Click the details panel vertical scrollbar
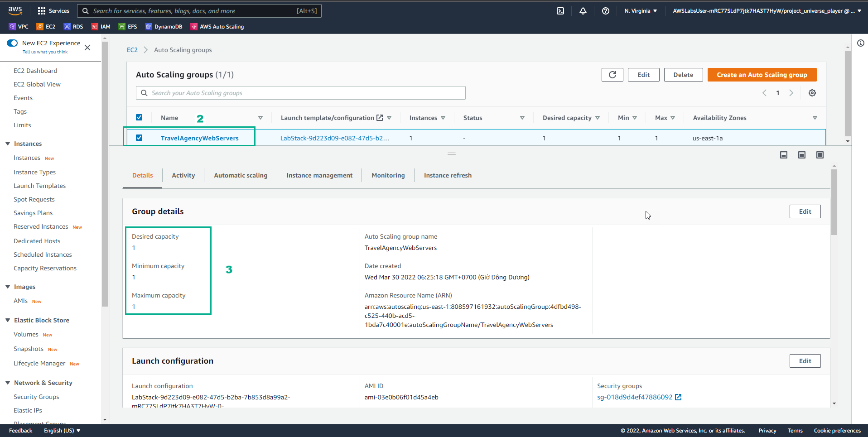 834,202
